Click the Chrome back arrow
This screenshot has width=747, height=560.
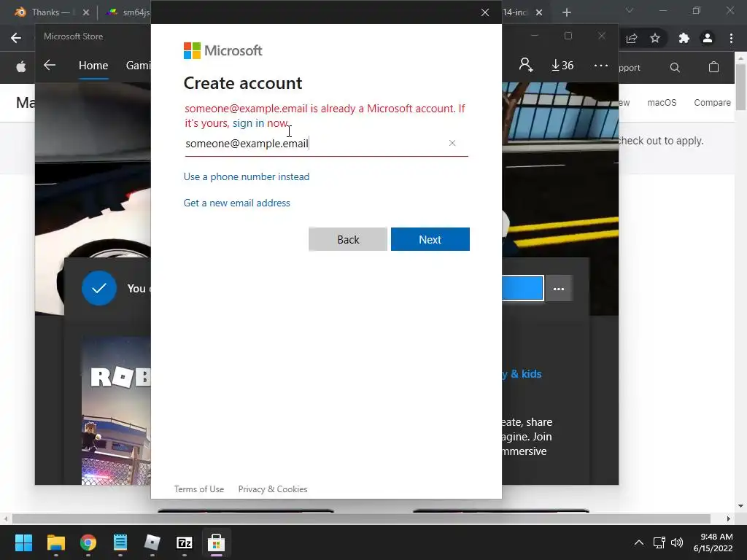pos(16,38)
